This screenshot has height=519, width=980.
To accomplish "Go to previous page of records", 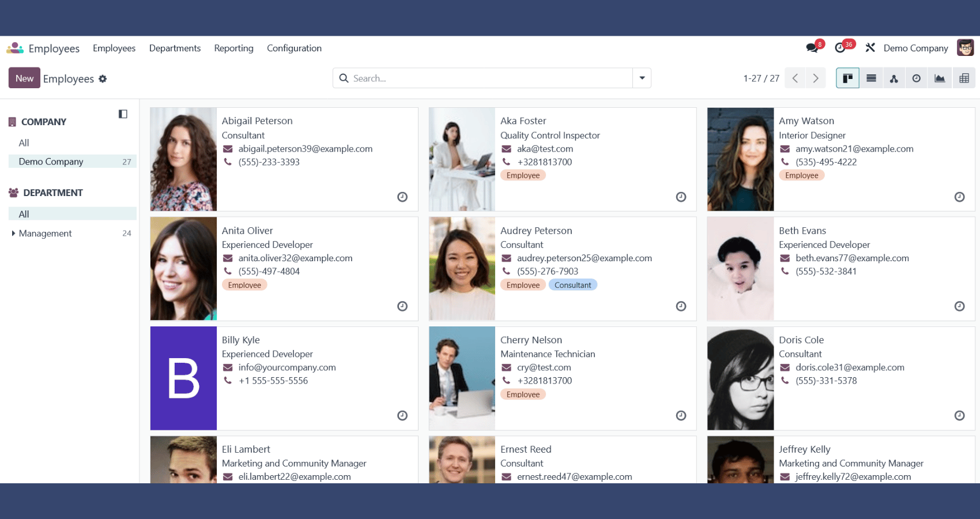I will pyautogui.click(x=795, y=78).
